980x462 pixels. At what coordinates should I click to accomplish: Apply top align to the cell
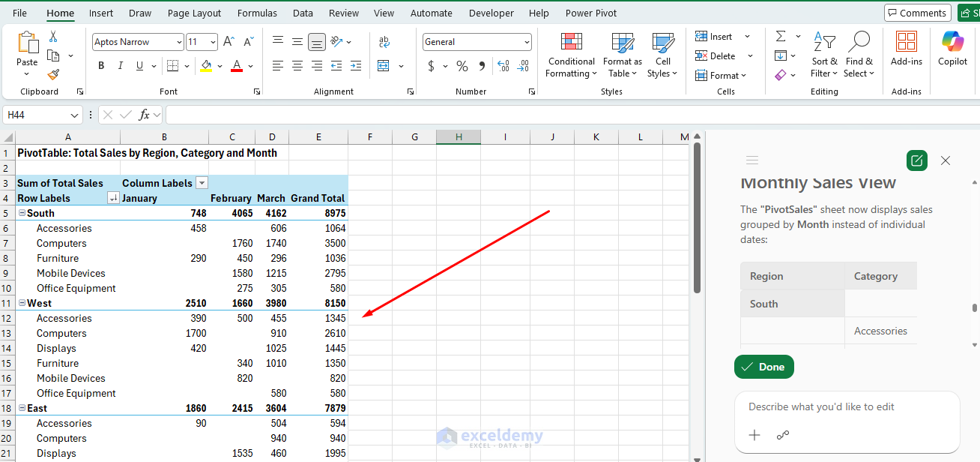[278, 42]
